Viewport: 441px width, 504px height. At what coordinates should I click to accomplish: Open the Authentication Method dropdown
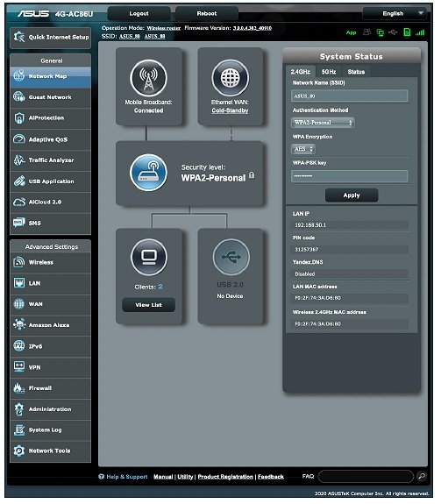(323, 123)
